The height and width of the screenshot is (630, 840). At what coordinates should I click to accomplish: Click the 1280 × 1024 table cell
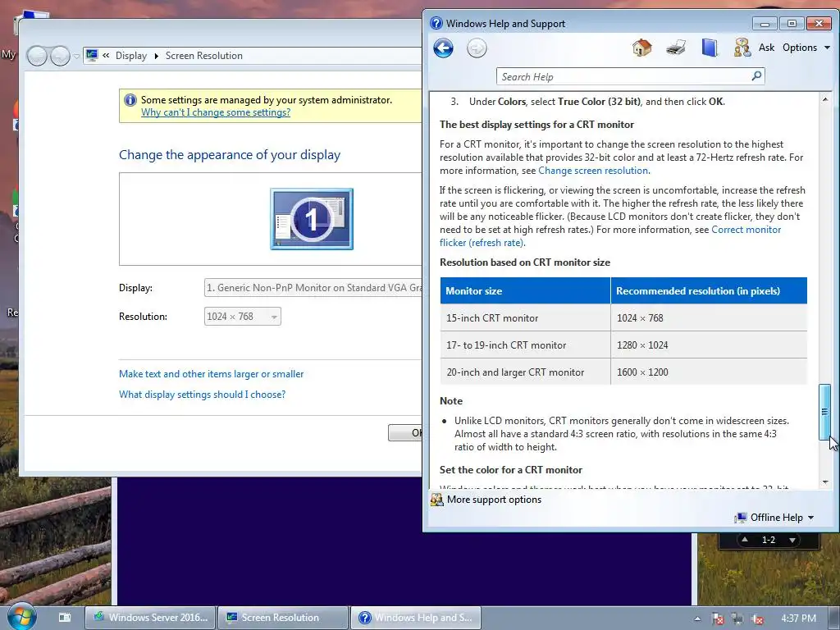pyautogui.click(x=709, y=345)
